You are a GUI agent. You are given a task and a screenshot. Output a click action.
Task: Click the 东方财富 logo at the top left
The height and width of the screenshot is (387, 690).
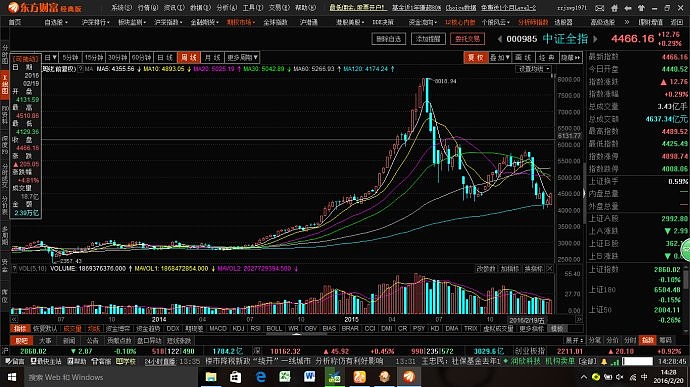pos(44,7)
